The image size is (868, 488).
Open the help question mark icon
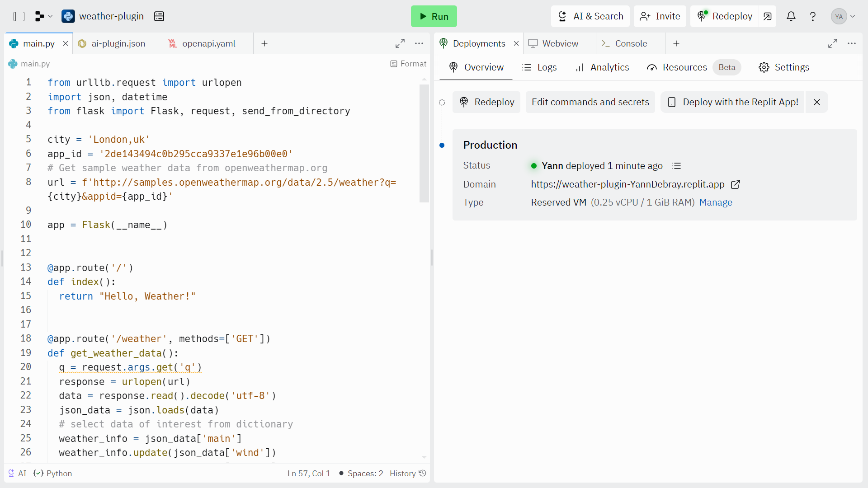813,17
